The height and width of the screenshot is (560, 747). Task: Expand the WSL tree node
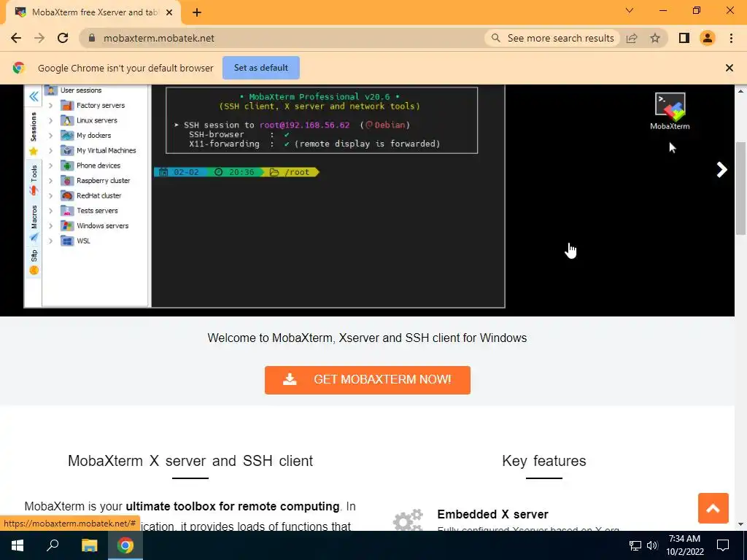[50, 241]
